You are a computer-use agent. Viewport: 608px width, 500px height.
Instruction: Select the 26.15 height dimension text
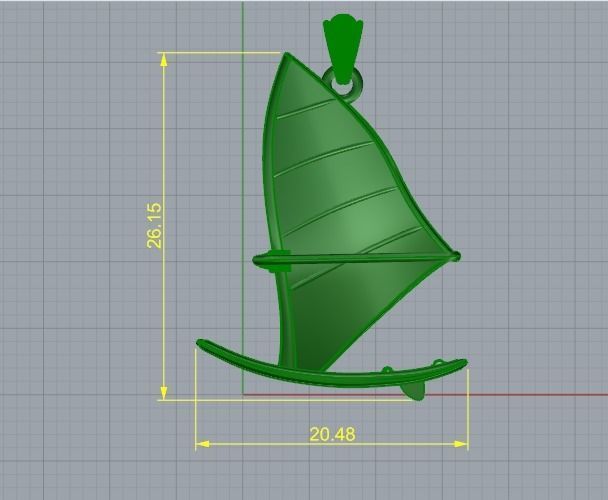[x=154, y=225]
